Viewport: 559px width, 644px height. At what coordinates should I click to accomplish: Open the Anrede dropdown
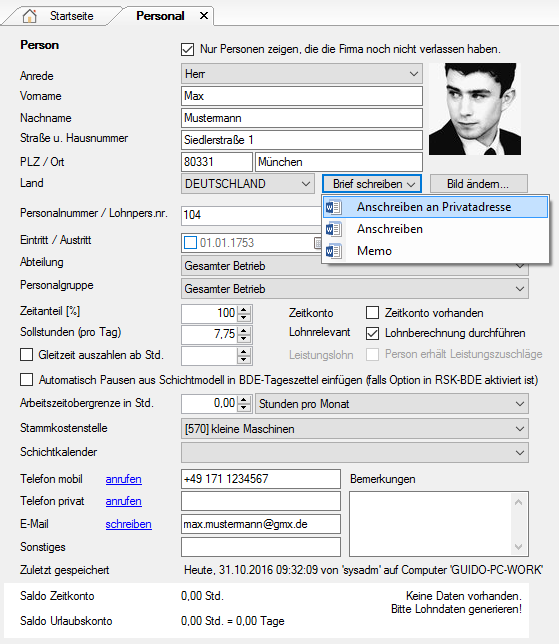(x=302, y=74)
